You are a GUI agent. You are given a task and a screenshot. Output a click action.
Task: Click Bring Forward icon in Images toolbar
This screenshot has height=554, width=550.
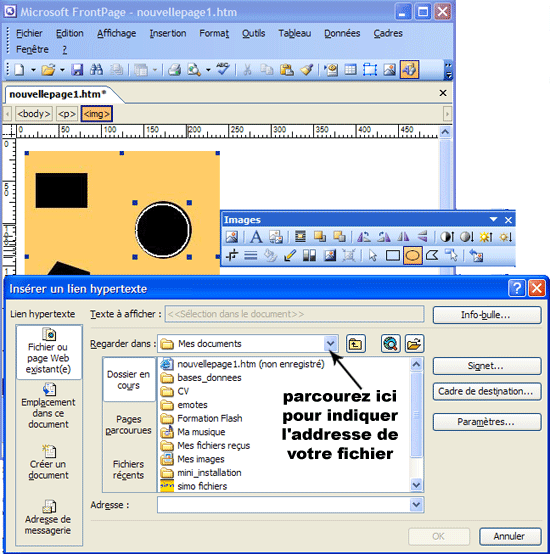[320, 237]
